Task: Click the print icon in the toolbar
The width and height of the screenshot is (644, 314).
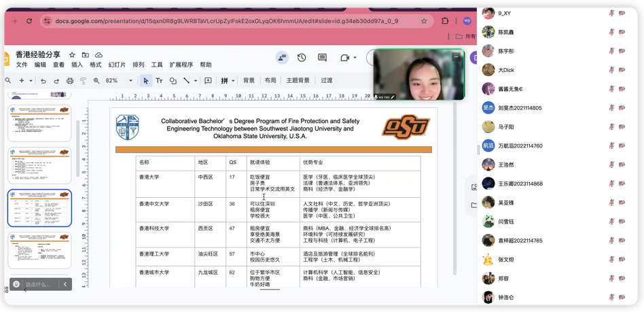Action: (70, 81)
